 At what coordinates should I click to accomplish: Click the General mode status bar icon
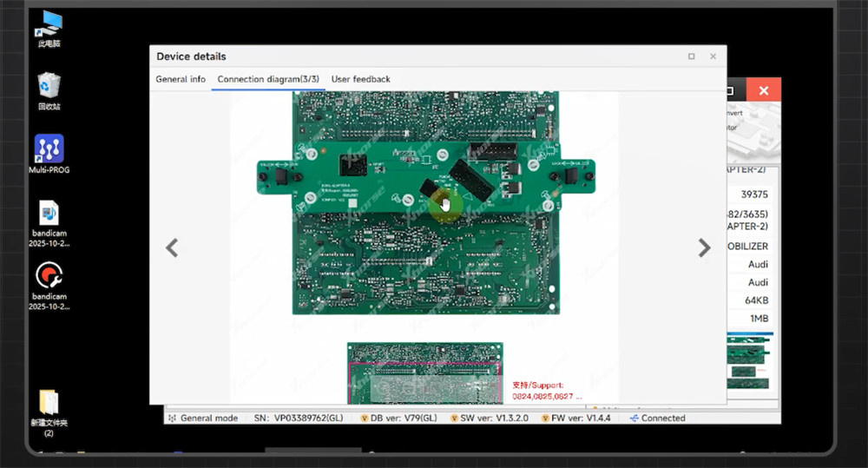pos(172,419)
